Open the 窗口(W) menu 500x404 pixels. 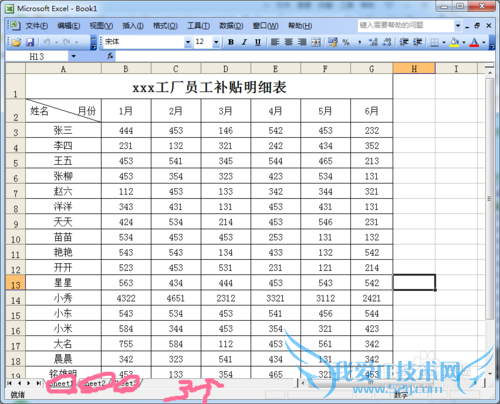(265, 26)
